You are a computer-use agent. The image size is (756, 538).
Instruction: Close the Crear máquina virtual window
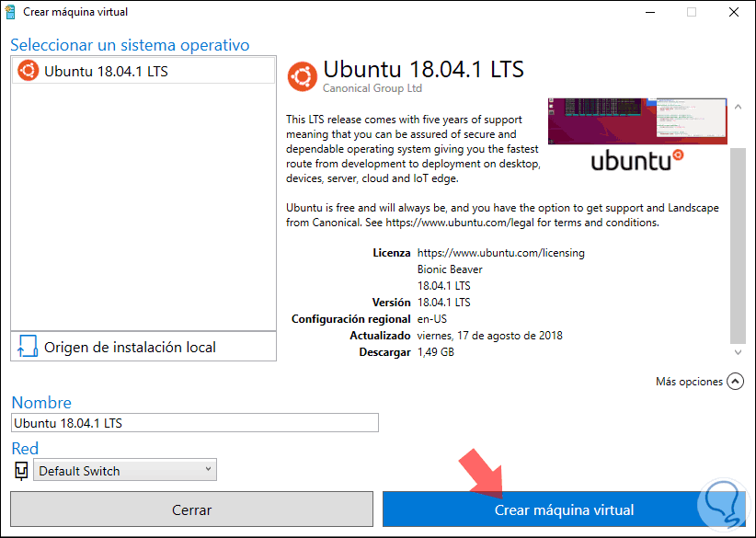point(735,12)
